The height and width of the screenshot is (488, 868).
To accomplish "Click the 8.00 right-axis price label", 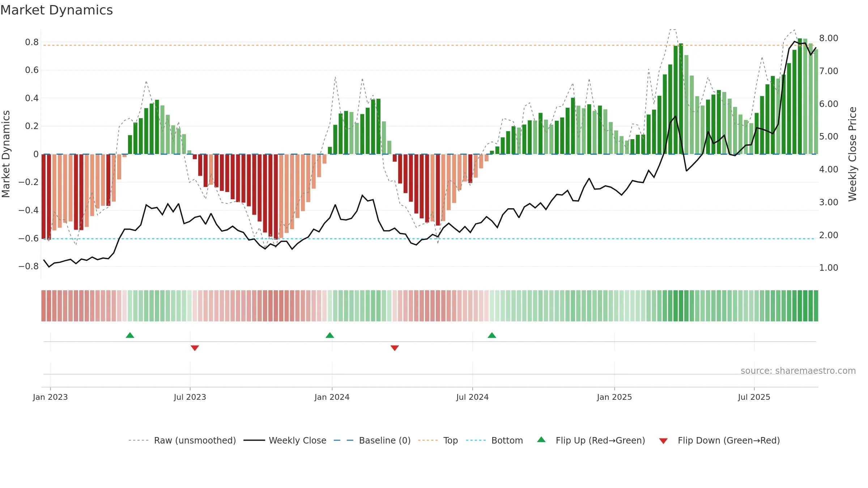I will click(829, 38).
